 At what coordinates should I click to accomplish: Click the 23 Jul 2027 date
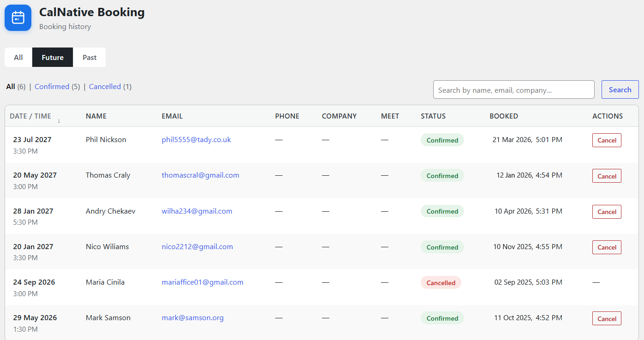point(32,140)
